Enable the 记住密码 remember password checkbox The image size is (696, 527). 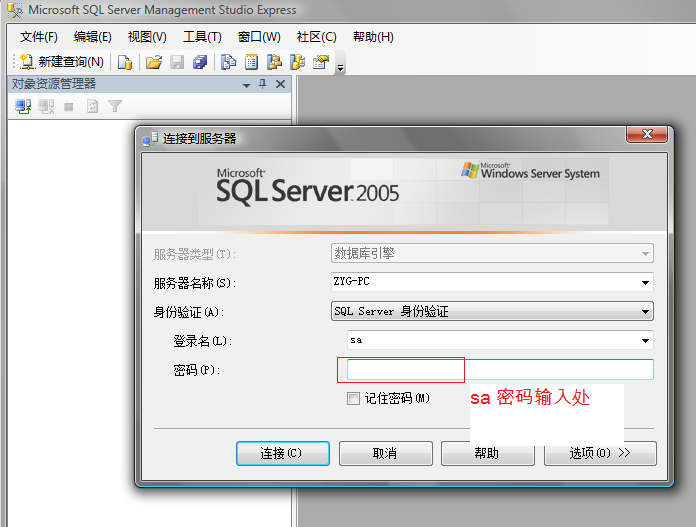pos(353,398)
